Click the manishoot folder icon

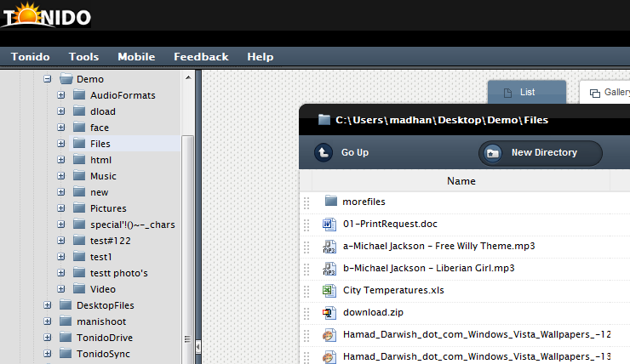pyautogui.click(x=66, y=321)
